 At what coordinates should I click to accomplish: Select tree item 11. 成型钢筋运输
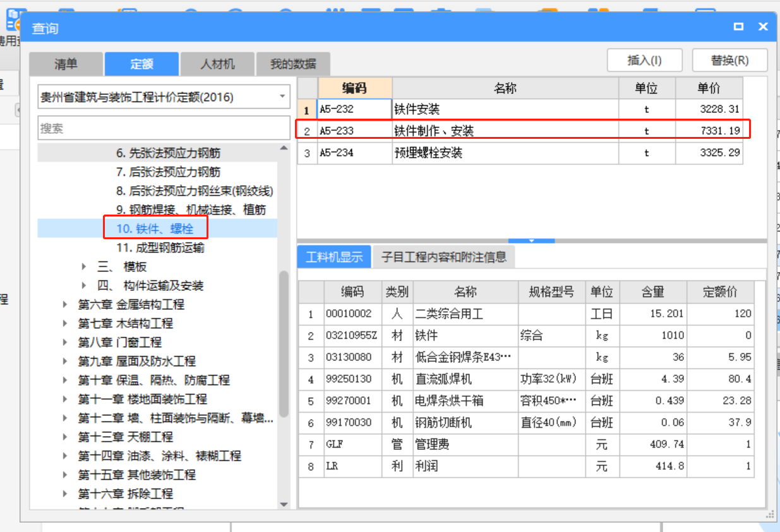(x=160, y=248)
